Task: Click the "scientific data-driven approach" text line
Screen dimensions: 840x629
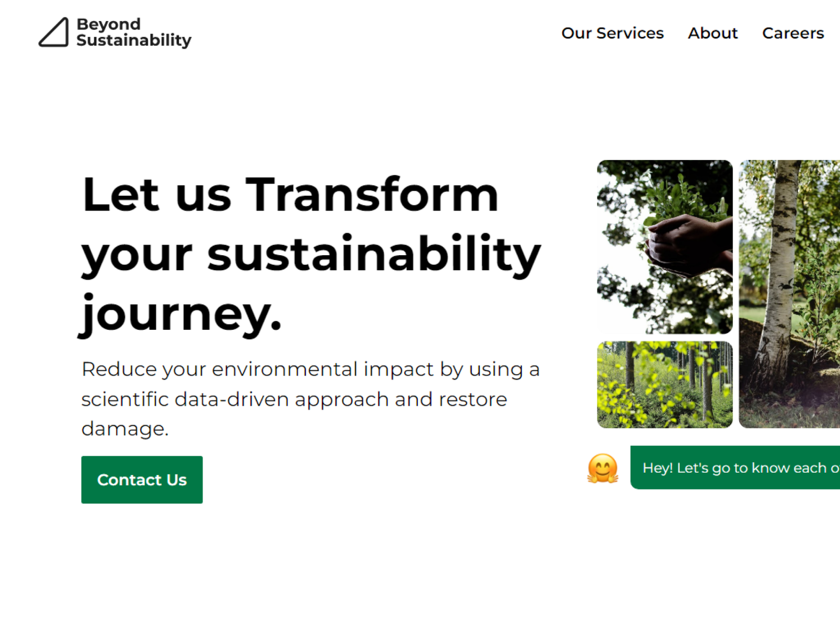Action: (294, 399)
